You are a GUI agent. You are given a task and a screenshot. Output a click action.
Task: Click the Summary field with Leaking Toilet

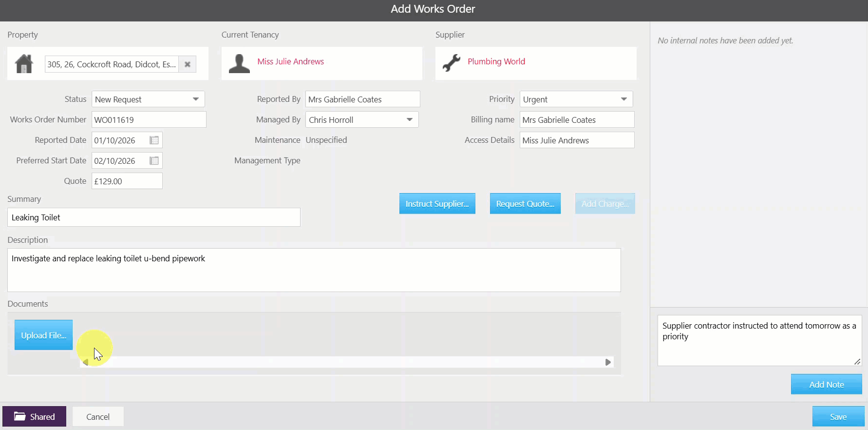(154, 217)
